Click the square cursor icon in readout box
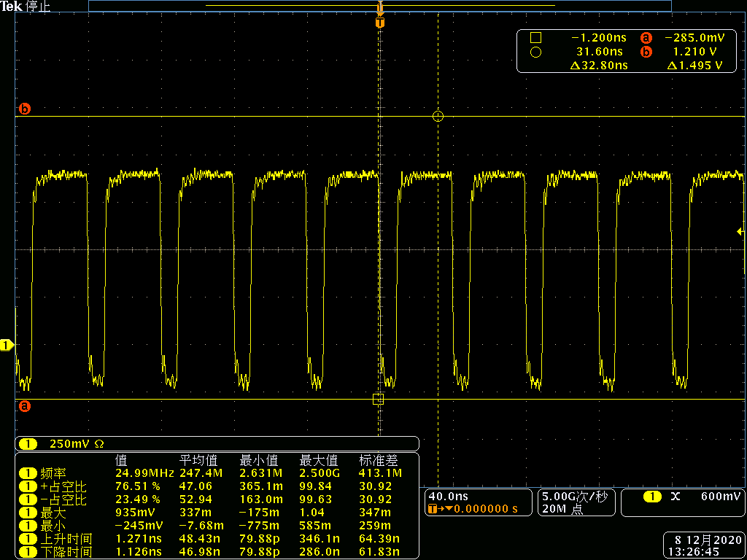747x560 pixels. (535, 38)
